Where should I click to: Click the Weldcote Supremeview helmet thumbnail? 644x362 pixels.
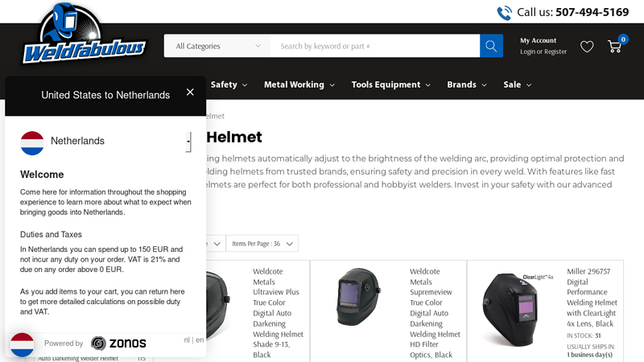click(358, 296)
